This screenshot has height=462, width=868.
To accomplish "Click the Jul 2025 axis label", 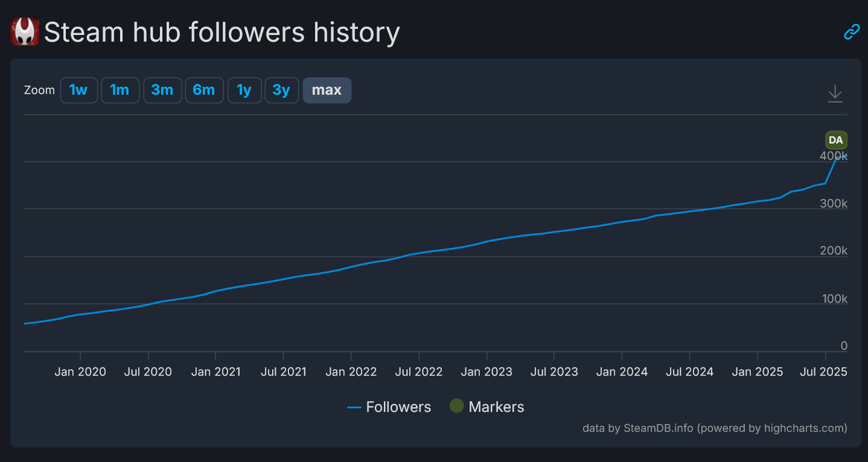I will (x=823, y=372).
